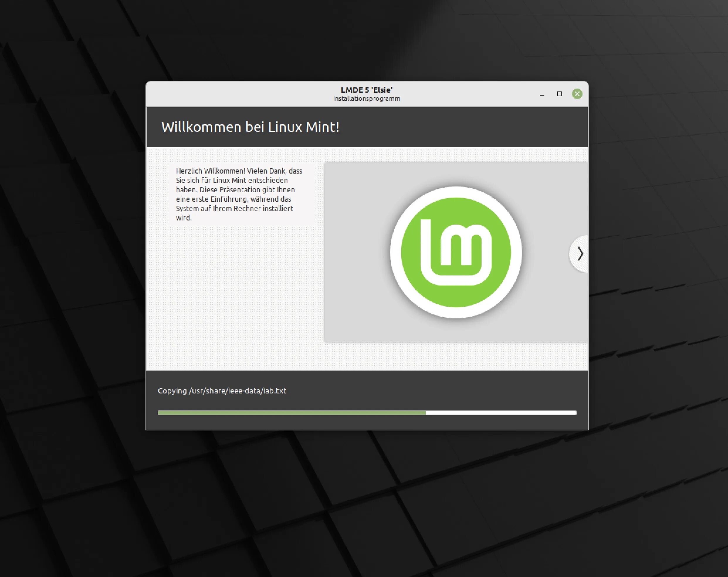
Task: Minimize the installer window
Action: (542, 94)
